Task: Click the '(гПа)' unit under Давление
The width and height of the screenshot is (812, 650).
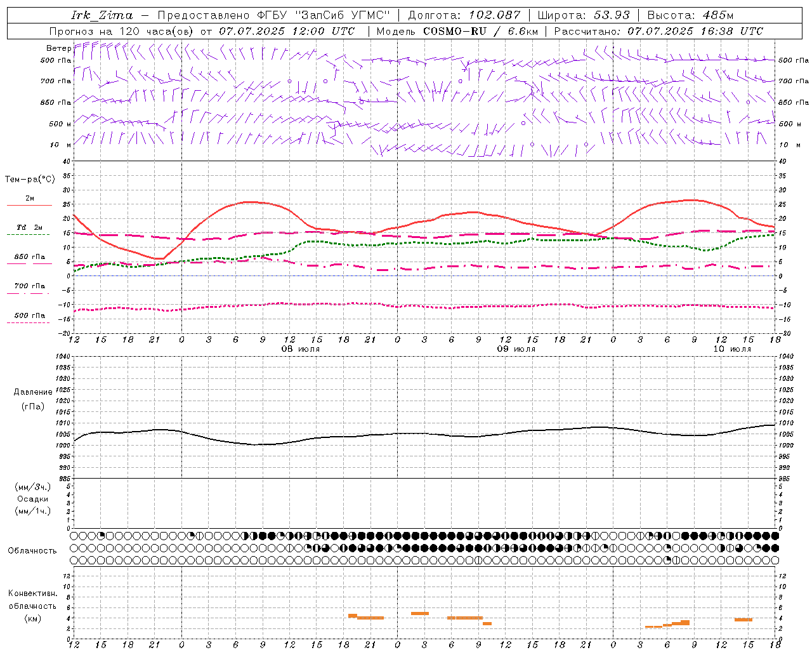Action: click(33, 407)
